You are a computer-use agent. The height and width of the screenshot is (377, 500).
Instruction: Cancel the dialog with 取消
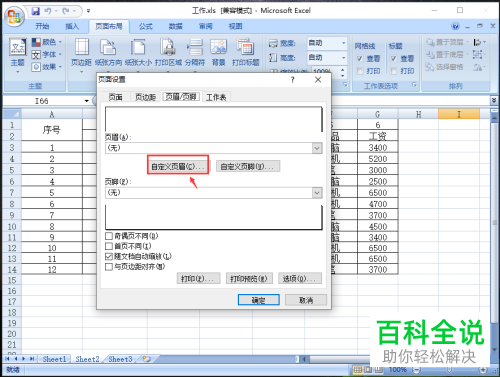point(306,300)
